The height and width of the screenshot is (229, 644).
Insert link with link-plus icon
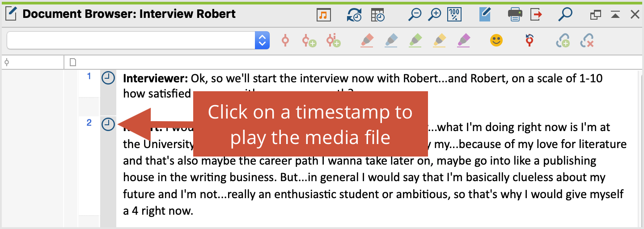[563, 41]
